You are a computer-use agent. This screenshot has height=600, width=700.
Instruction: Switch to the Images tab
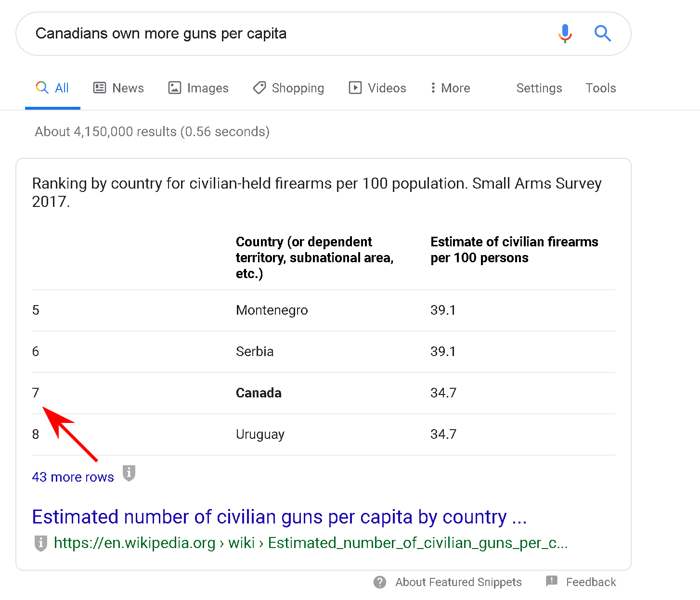pos(198,88)
